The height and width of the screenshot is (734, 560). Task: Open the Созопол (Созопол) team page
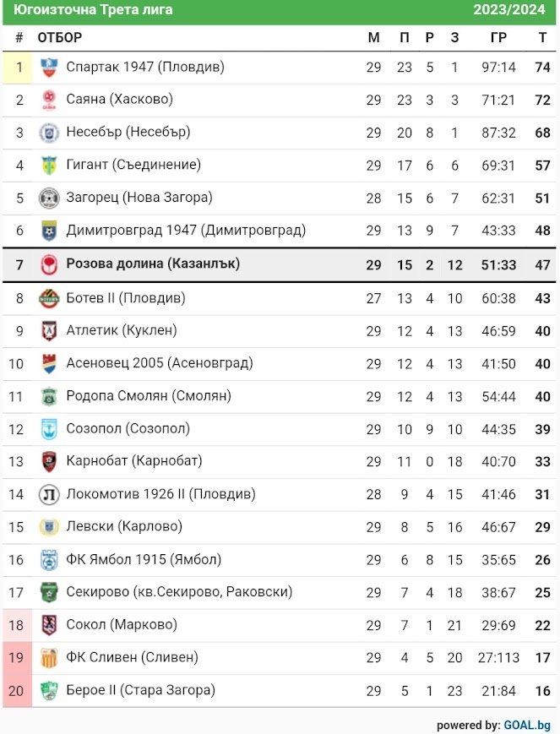click(128, 429)
